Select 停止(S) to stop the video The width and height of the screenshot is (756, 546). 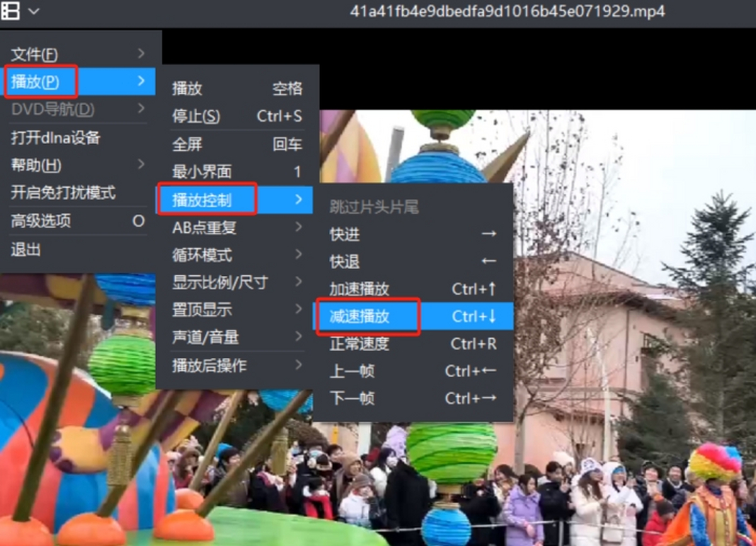coord(237,117)
